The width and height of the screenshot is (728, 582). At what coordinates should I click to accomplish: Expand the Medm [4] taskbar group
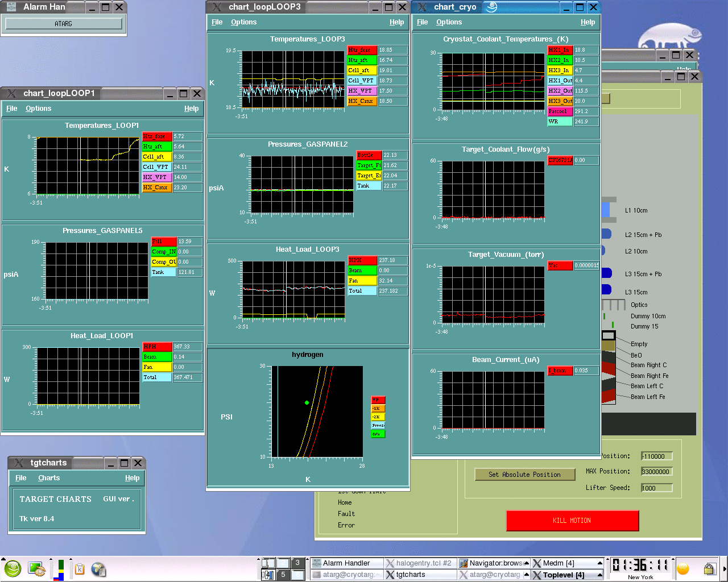[x=599, y=563]
